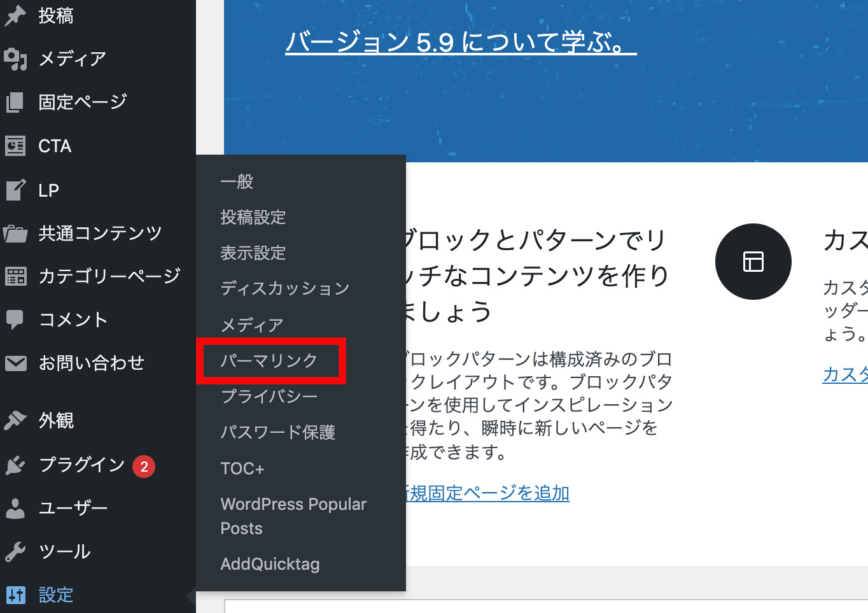This screenshot has height=613, width=868.
Task: Click the LP edit icon
Action: 15,190
